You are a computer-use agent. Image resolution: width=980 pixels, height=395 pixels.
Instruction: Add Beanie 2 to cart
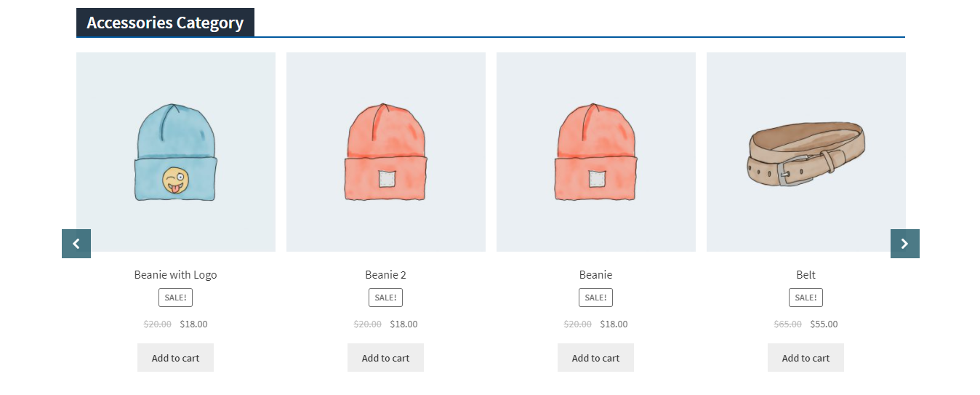point(386,358)
